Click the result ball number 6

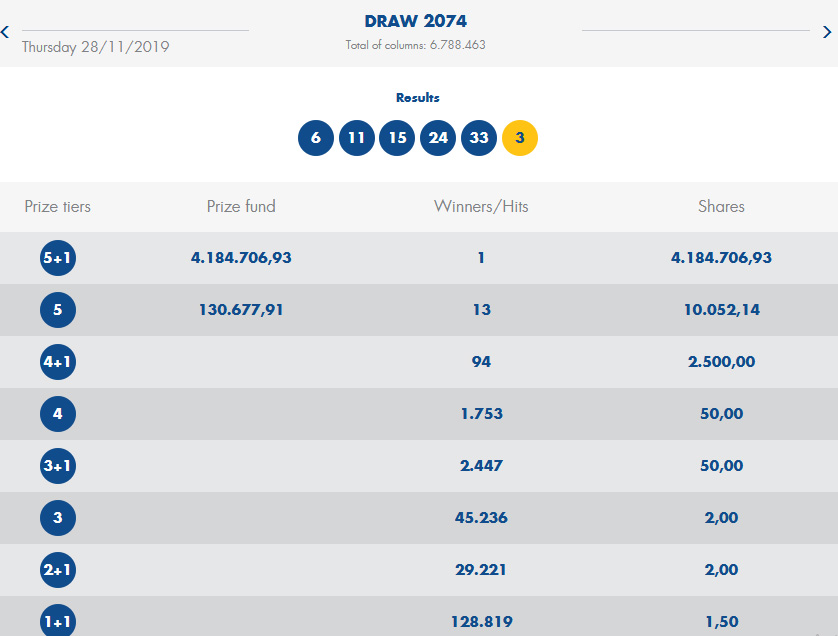point(316,138)
